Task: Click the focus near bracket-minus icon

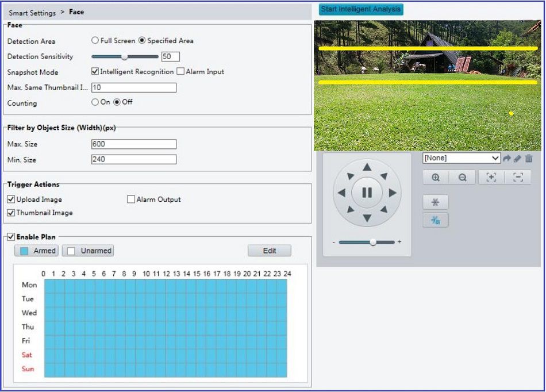Action: (x=518, y=178)
